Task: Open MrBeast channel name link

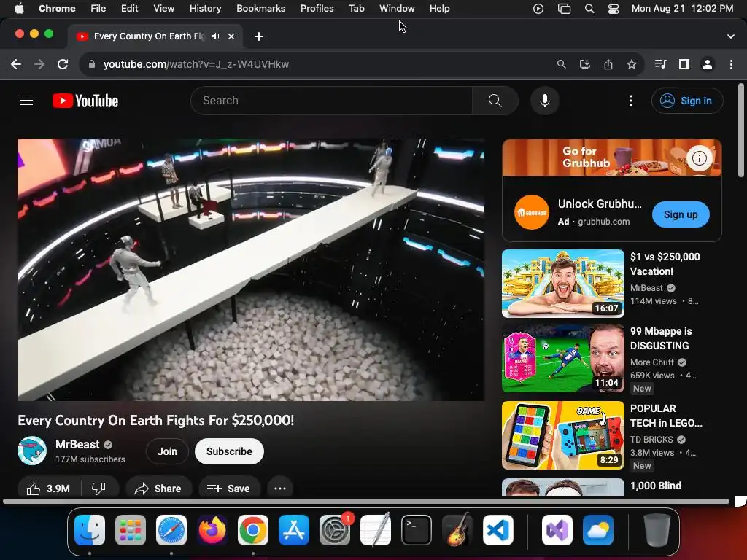Action: coord(77,444)
